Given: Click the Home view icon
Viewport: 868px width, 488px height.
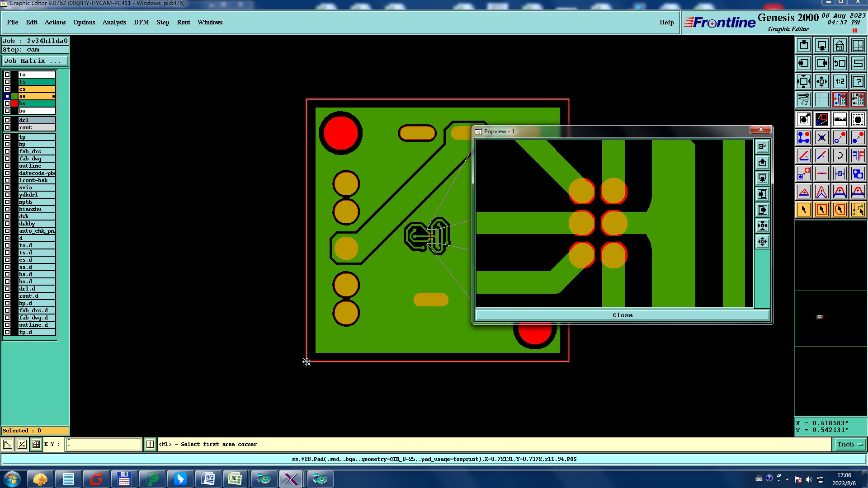Looking at the screenshot, I should point(840,45).
